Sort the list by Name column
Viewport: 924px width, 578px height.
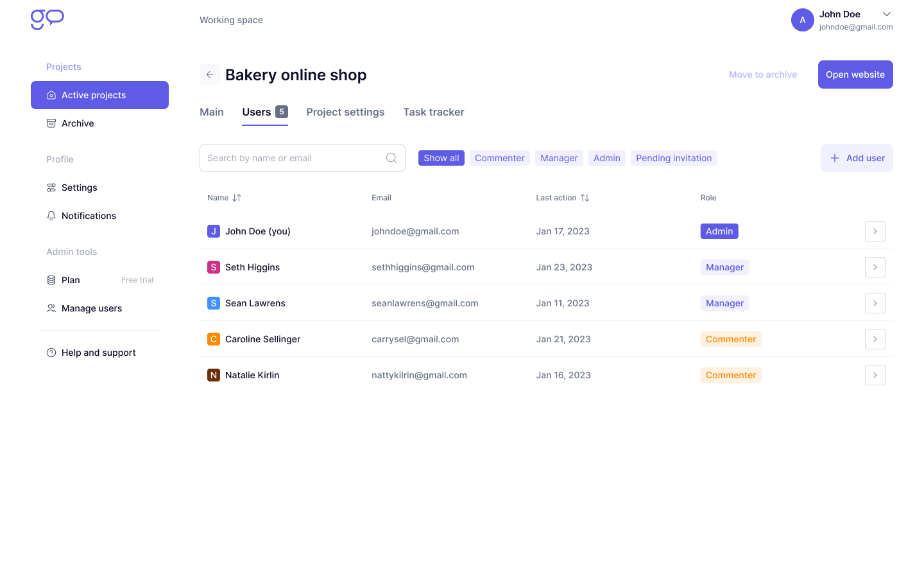pos(237,198)
